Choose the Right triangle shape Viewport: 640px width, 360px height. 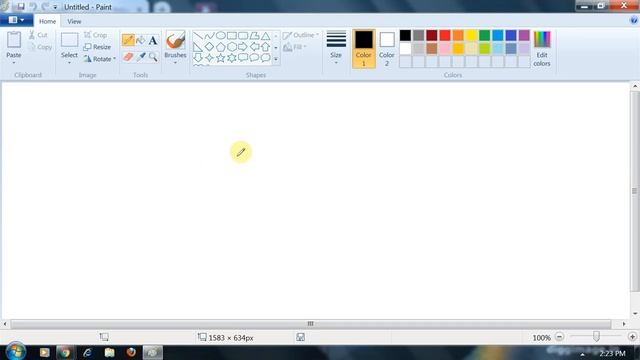pyautogui.click(x=198, y=47)
